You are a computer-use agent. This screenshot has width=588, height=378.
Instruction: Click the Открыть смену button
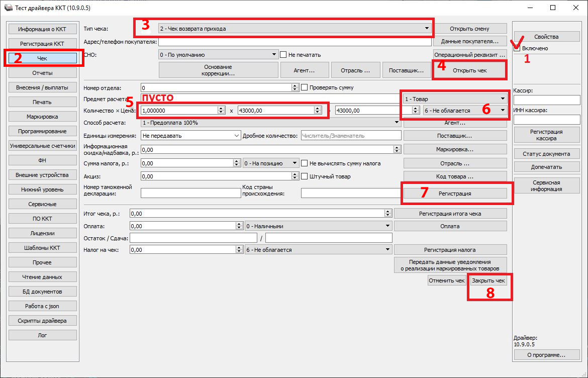(469, 29)
